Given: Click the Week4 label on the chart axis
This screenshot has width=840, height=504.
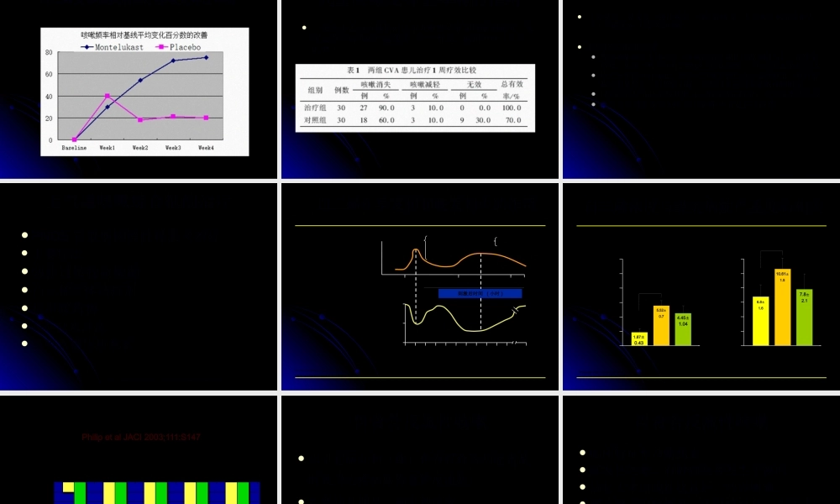Looking at the screenshot, I should tap(206, 148).
